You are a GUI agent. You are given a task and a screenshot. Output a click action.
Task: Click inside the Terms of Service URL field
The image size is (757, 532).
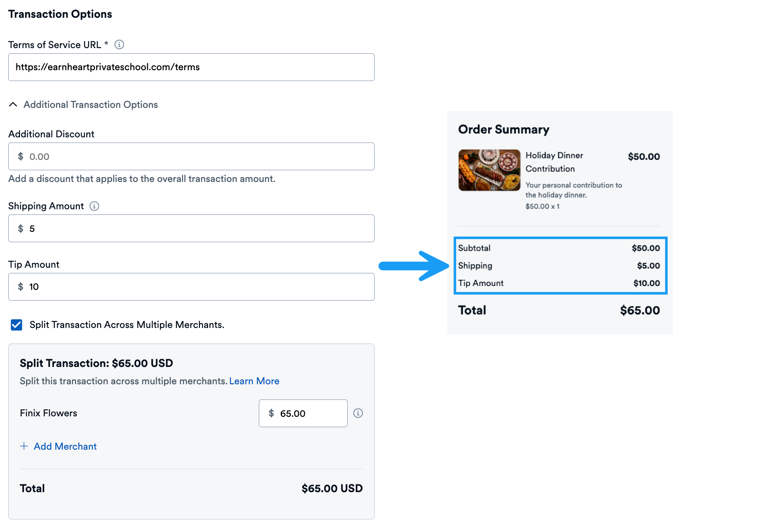191,67
